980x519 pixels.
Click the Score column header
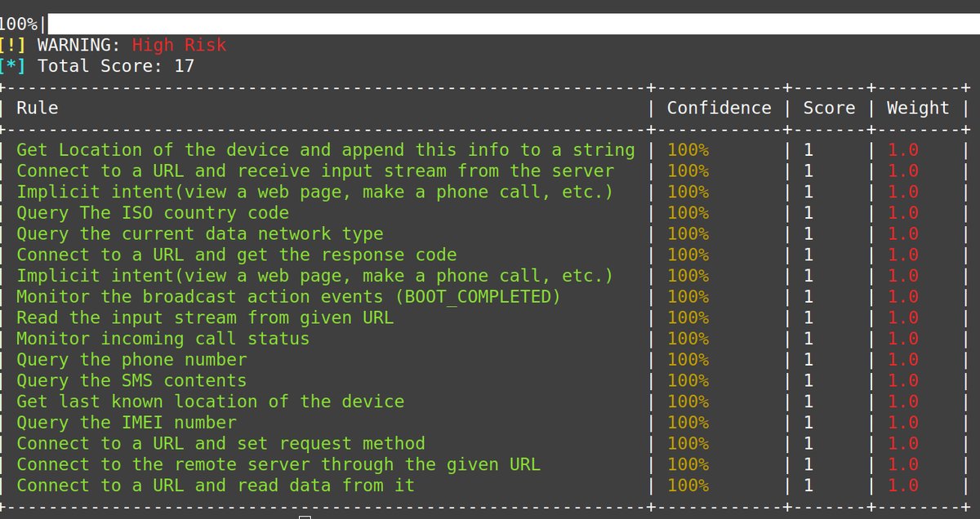(x=830, y=107)
